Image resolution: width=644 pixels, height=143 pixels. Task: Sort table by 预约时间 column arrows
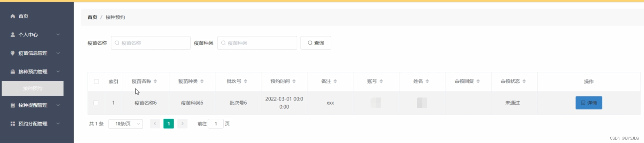(x=294, y=81)
